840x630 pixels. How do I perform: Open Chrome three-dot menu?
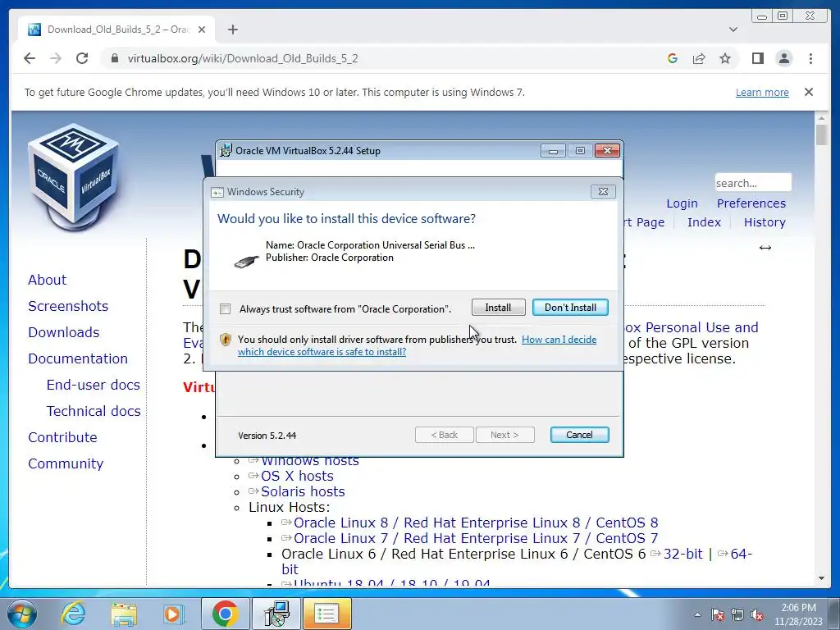[810, 58]
